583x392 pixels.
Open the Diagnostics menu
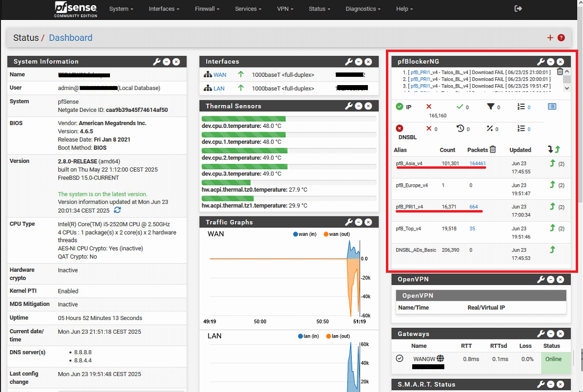pos(363,9)
